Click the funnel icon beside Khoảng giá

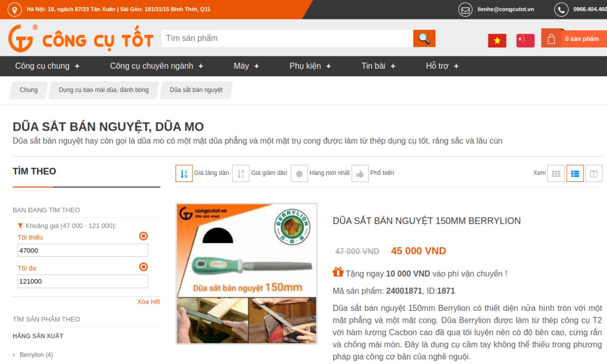(20, 226)
